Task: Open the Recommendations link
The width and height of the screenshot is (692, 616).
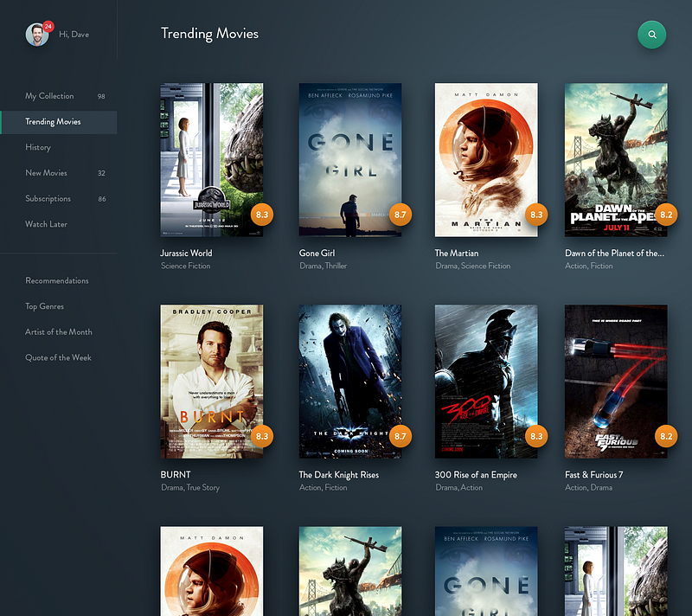Action: 57,280
